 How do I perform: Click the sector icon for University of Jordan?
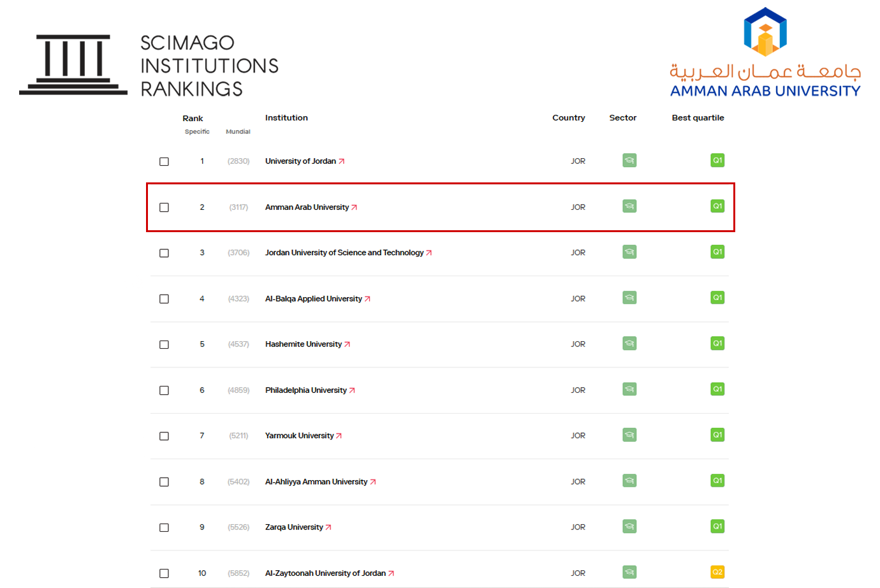click(629, 161)
